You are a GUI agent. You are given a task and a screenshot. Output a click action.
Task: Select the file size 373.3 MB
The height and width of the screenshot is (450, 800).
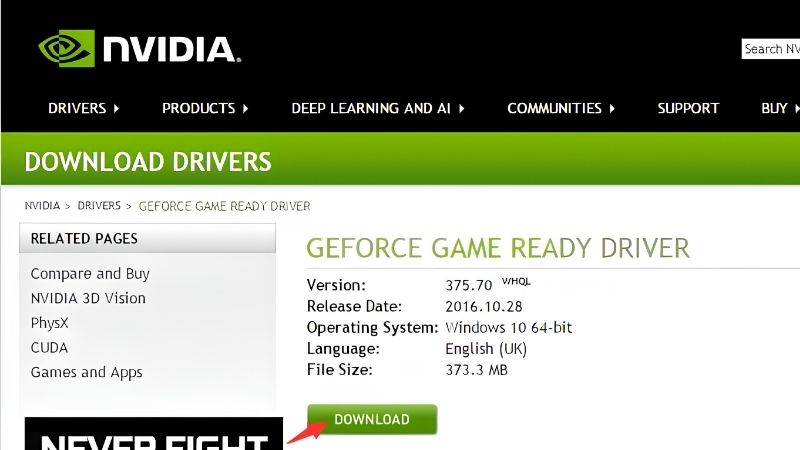477,370
